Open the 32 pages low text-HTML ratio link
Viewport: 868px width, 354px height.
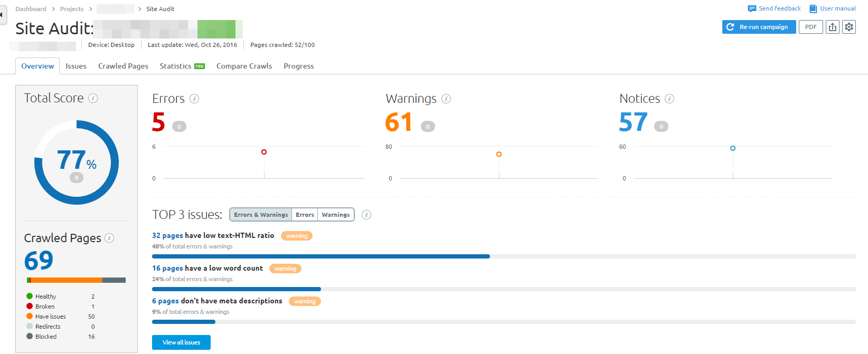coord(167,236)
